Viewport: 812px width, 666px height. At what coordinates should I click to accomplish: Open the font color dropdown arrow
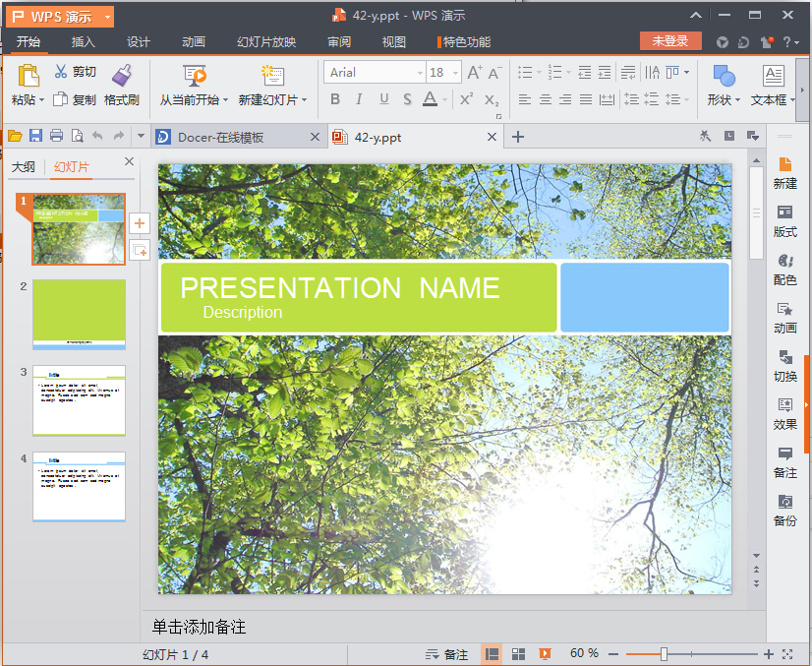pos(445,99)
